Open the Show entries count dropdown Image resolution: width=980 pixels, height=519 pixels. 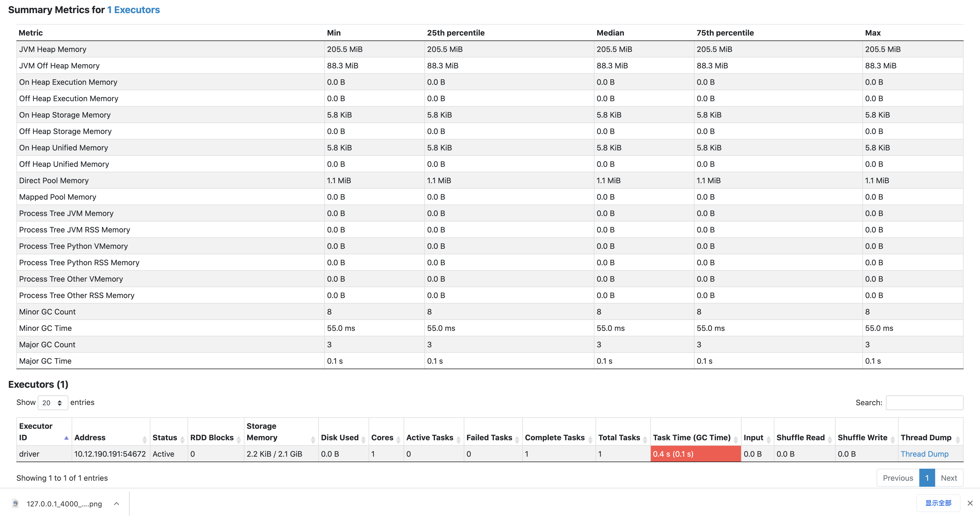[52, 403]
